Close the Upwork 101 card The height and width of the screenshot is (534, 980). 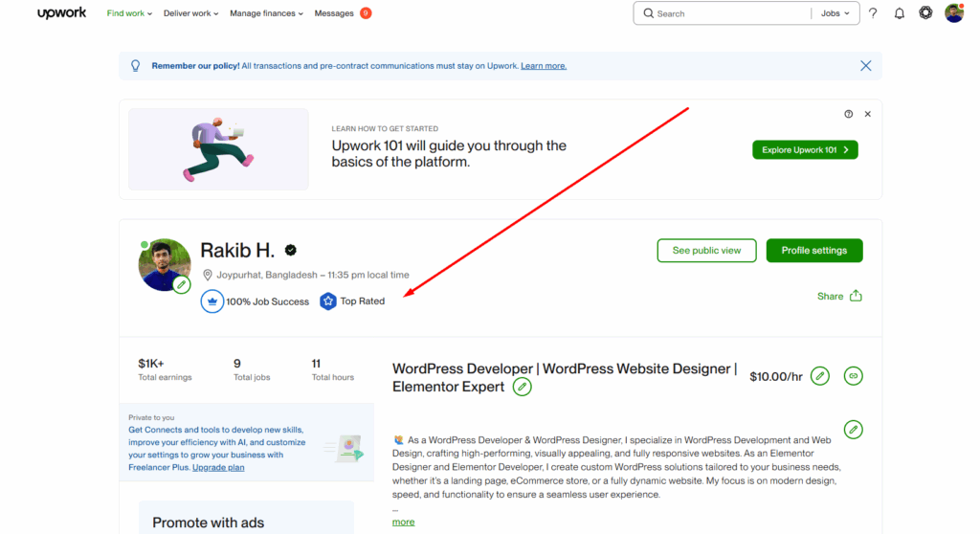click(x=868, y=114)
